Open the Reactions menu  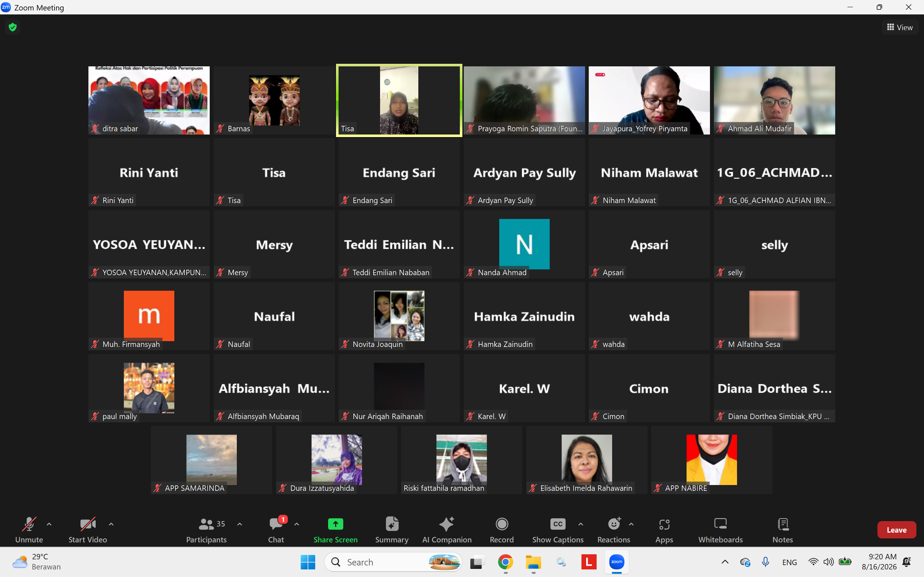(614, 530)
